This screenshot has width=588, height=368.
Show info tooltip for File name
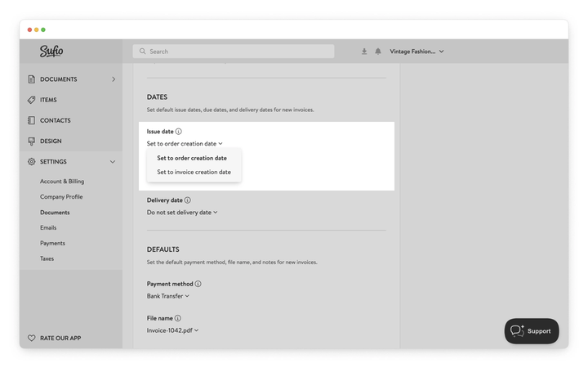(x=178, y=318)
